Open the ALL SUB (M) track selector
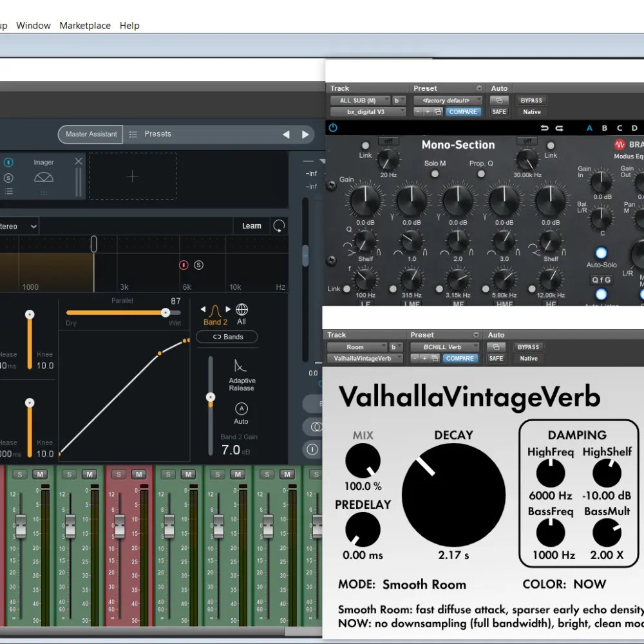 coord(360,100)
